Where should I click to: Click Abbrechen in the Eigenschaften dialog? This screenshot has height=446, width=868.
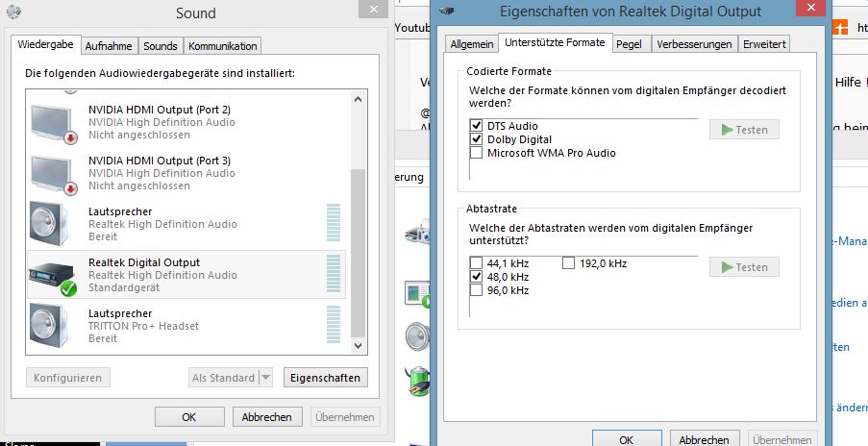[x=705, y=439]
